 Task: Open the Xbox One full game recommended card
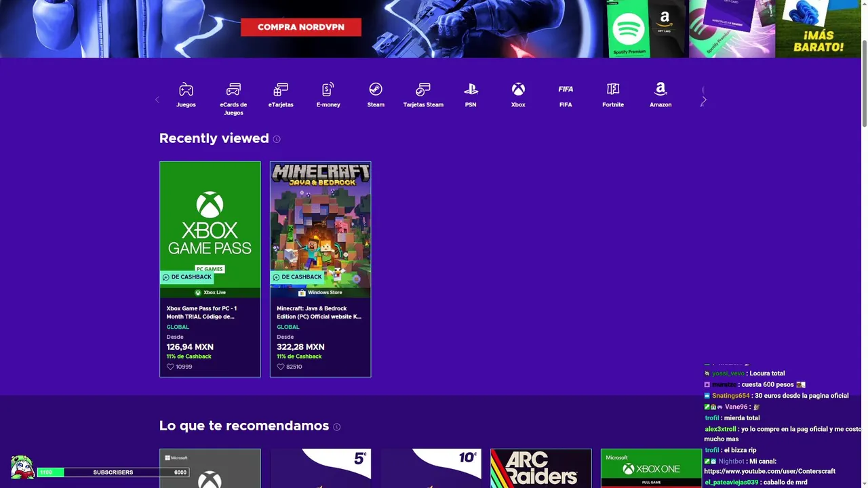tap(652, 468)
